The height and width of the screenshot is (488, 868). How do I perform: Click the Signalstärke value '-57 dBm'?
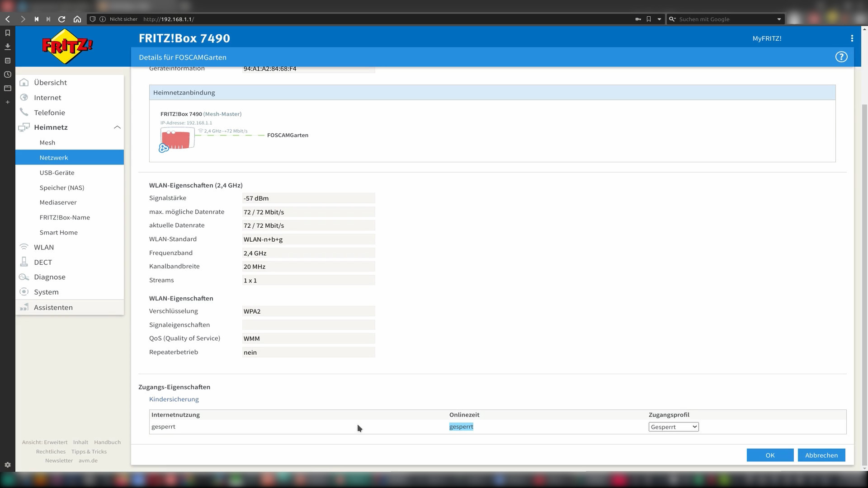click(309, 198)
